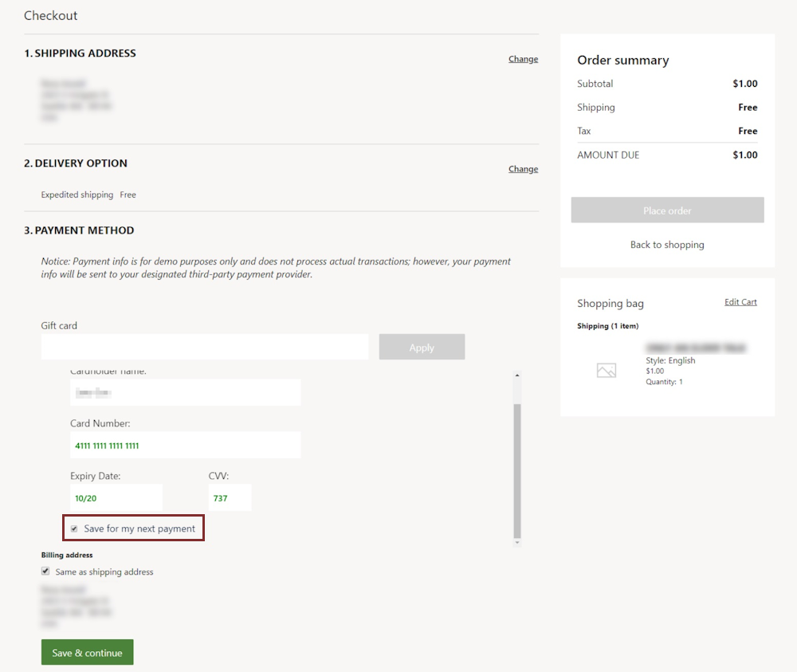Click the Card Number field
Image resolution: width=797 pixels, height=672 pixels.
185,445
